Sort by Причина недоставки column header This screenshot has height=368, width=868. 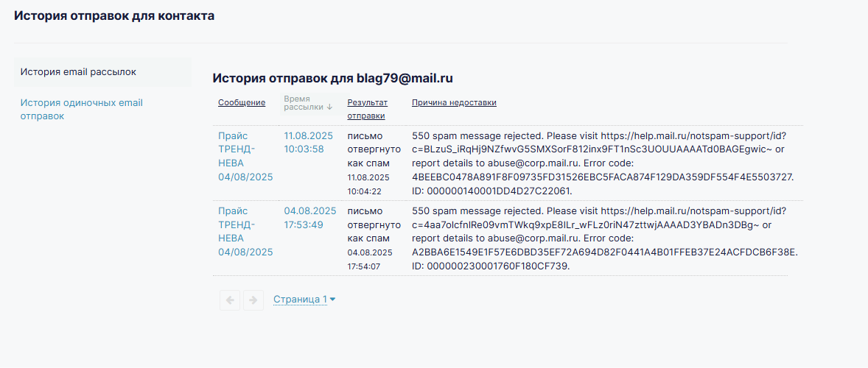click(454, 102)
